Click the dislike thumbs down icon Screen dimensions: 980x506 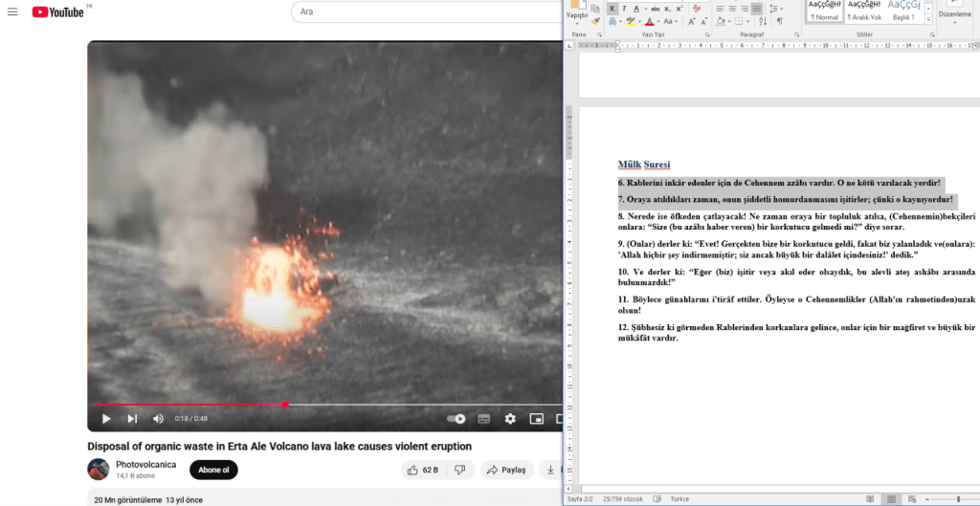click(x=460, y=470)
